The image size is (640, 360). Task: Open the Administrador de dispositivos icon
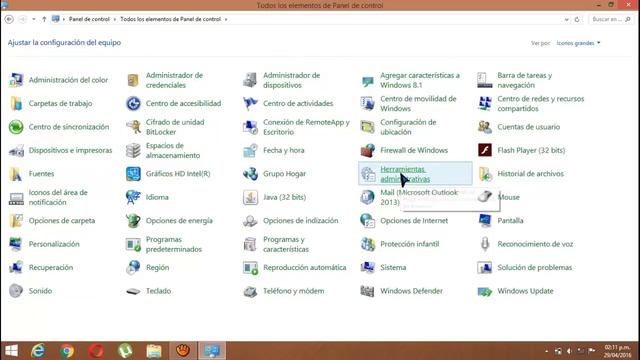point(250,80)
